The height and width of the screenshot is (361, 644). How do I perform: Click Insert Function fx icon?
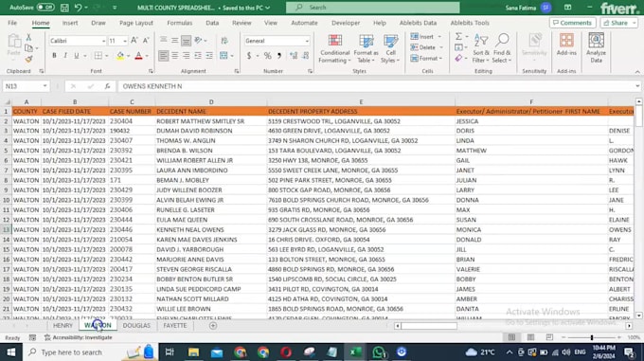[107, 86]
